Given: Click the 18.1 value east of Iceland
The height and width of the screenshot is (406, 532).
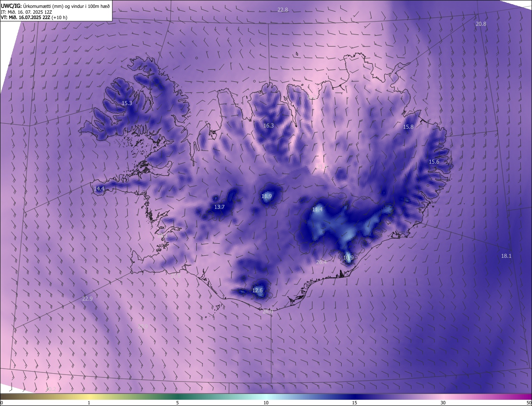Looking at the screenshot, I should 506,256.
